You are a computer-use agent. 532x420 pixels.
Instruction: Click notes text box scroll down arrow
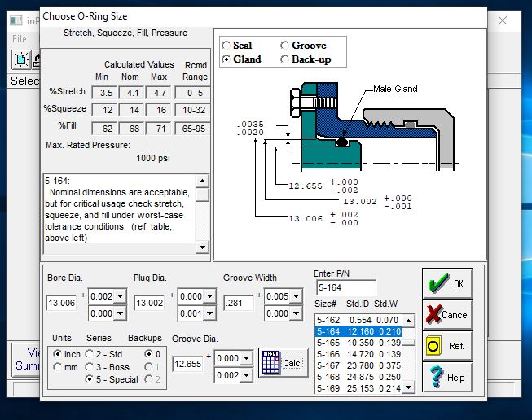point(202,247)
